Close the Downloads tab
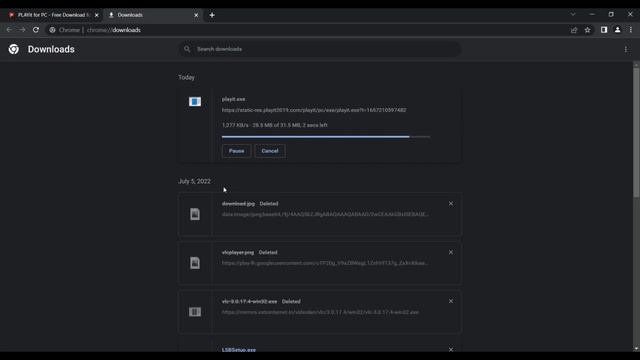The image size is (640, 360). click(196, 15)
